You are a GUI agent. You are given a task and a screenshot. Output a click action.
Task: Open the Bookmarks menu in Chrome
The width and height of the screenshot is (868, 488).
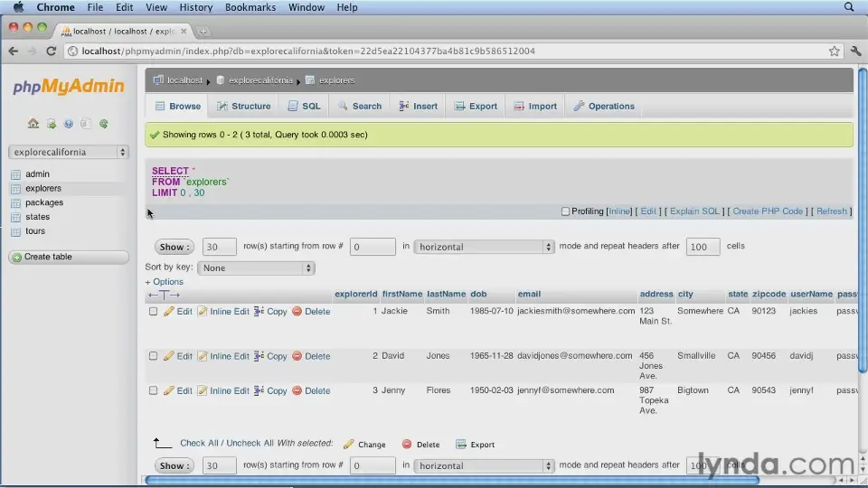(250, 7)
